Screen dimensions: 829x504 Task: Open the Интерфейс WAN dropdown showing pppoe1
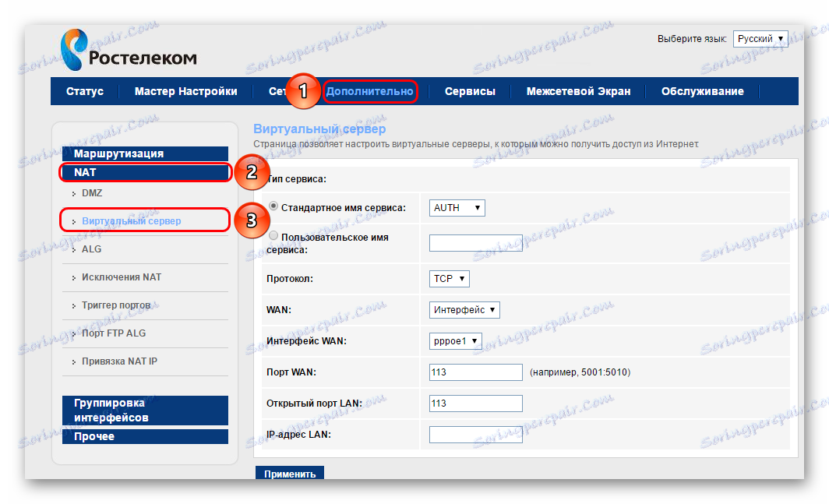click(x=455, y=341)
